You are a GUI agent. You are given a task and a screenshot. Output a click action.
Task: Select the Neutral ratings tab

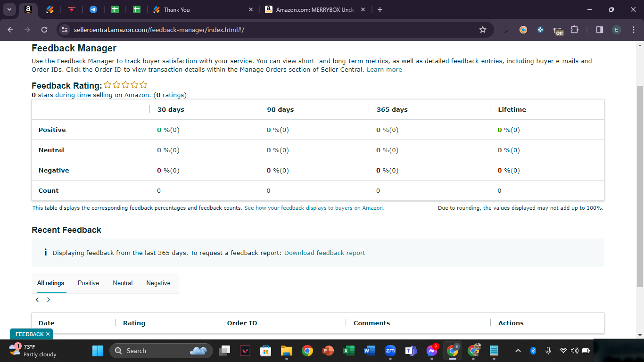pyautogui.click(x=123, y=283)
